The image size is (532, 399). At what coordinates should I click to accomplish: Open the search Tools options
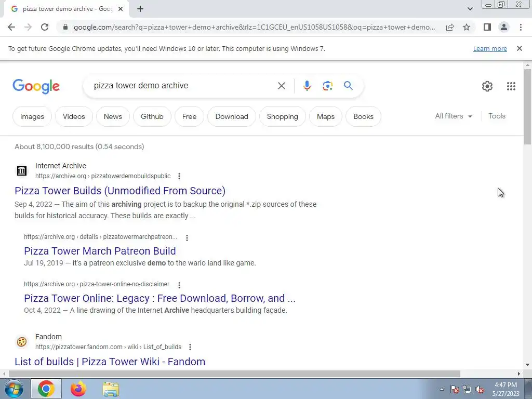497,116
